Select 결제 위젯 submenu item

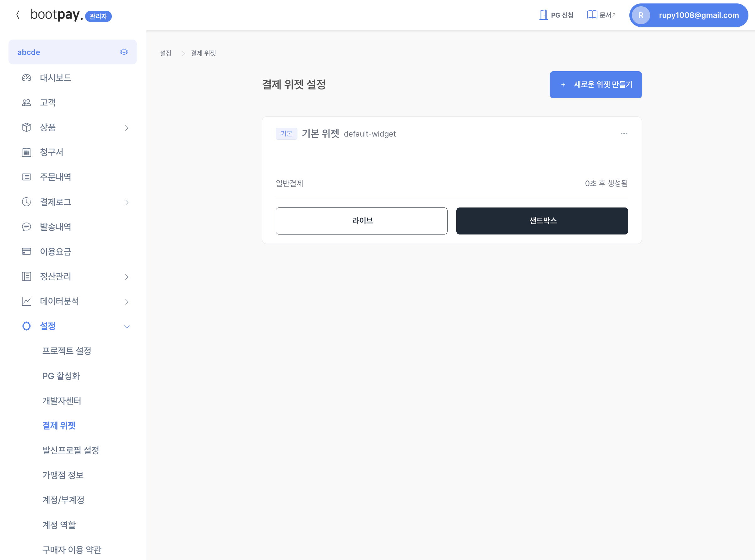click(x=59, y=425)
